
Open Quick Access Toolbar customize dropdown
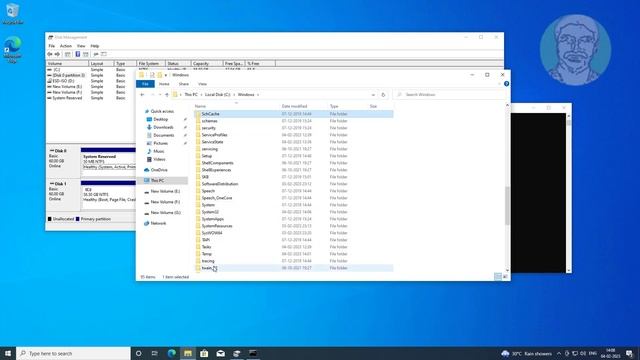(x=166, y=75)
